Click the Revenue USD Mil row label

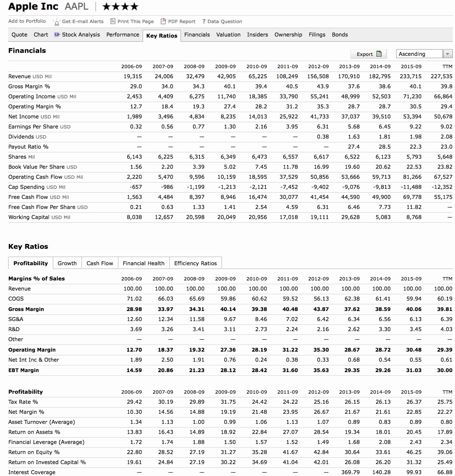30,76
